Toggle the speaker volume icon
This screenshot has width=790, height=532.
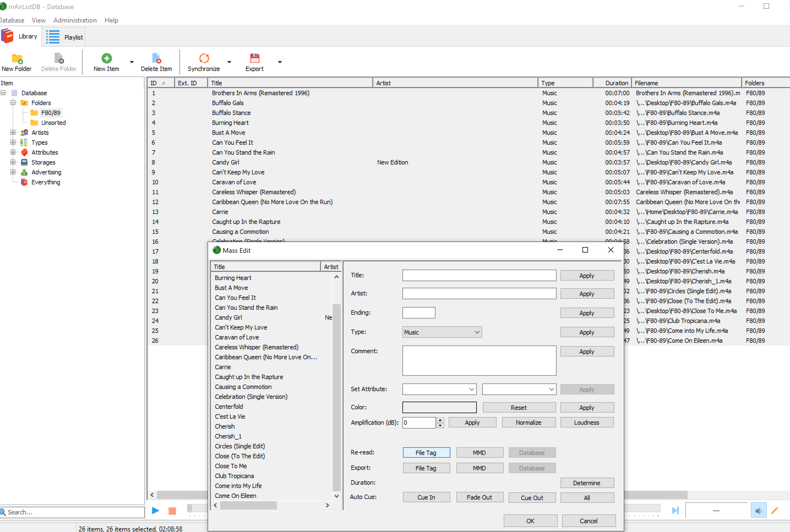pos(758,511)
